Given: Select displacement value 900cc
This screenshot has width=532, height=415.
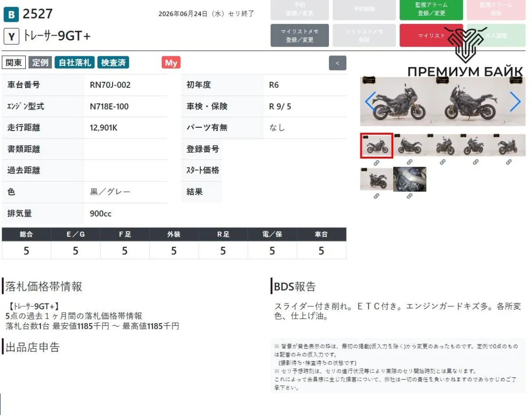Looking at the screenshot, I should [101, 213].
